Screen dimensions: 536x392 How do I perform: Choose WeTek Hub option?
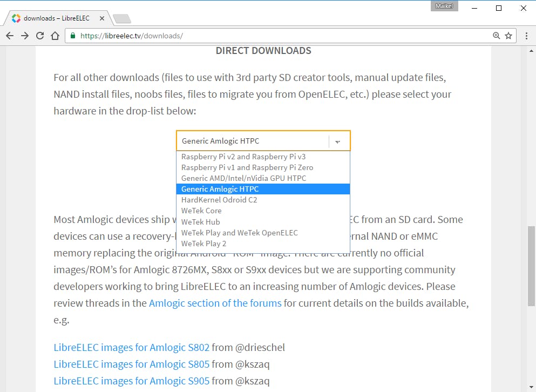(263, 222)
